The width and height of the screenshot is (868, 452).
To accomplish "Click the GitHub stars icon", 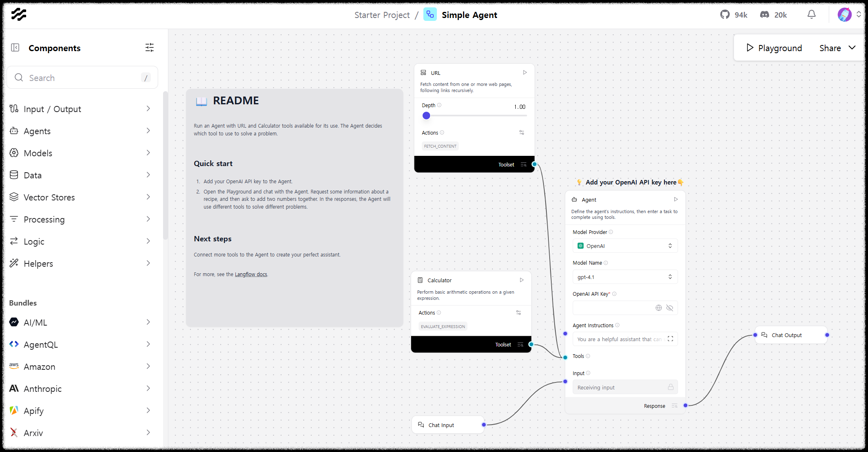I will 725,15.
